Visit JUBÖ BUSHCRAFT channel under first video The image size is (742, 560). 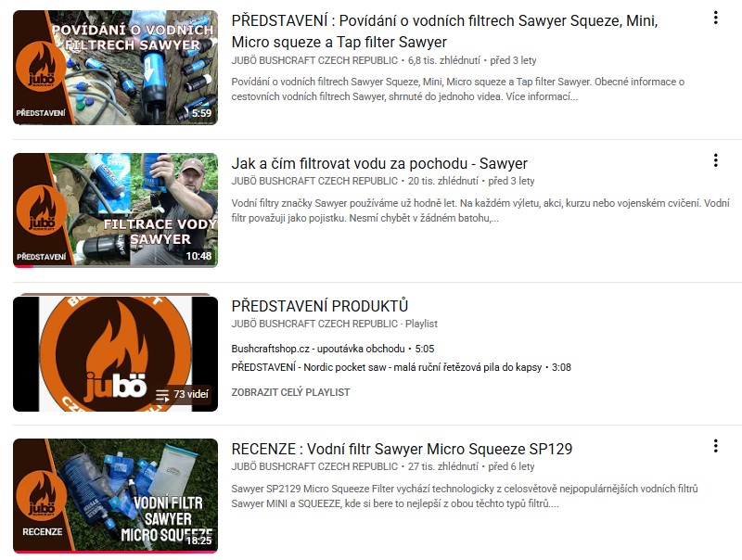pos(314,60)
